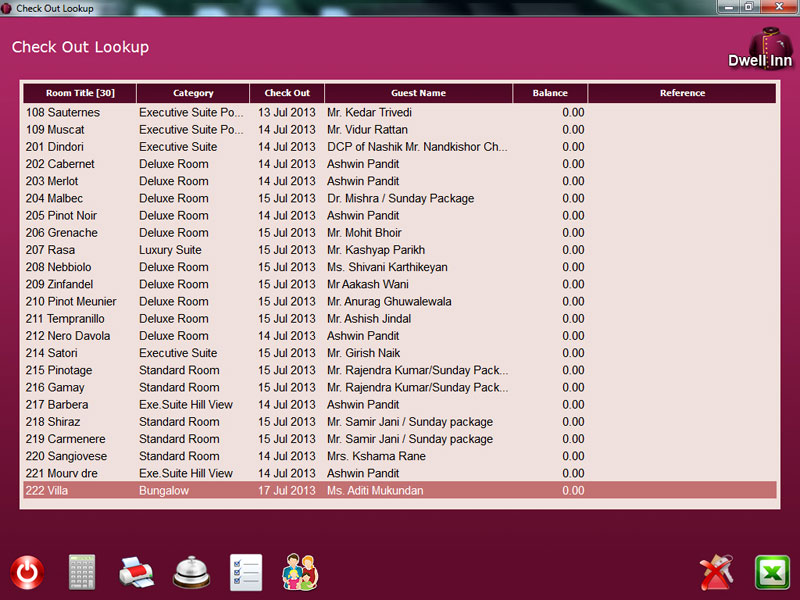Open the checklist icon
Screen dimensions: 800x600
pyautogui.click(x=246, y=572)
